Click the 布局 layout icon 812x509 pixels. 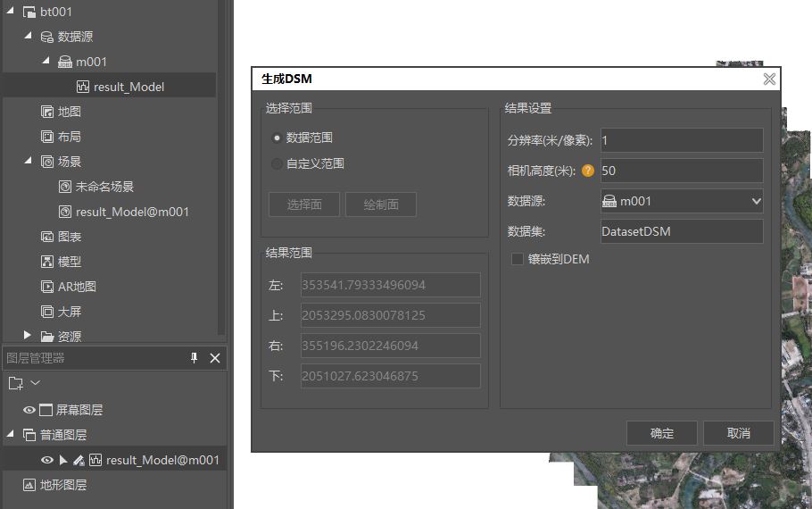[47, 137]
